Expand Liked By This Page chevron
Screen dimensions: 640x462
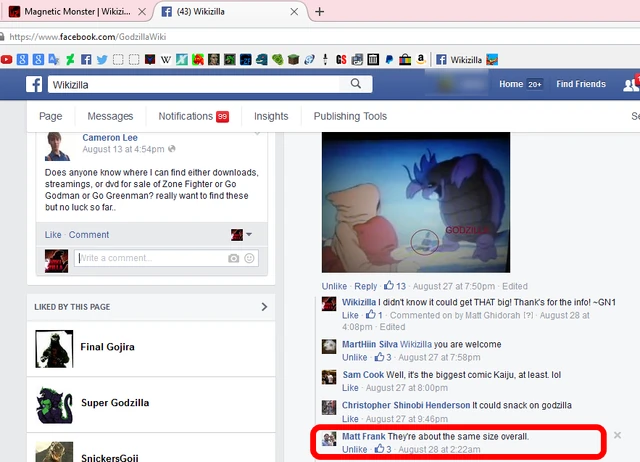(x=264, y=307)
